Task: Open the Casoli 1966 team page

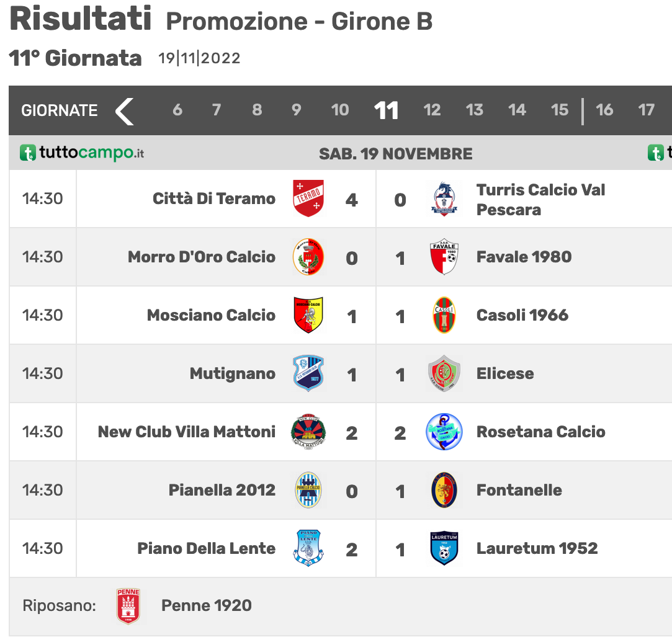Action: coord(522,315)
